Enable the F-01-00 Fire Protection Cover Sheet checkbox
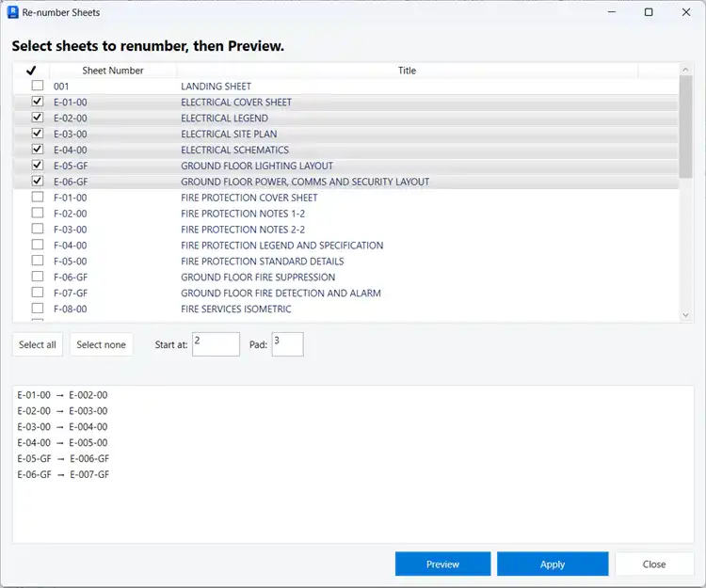 pos(38,198)
